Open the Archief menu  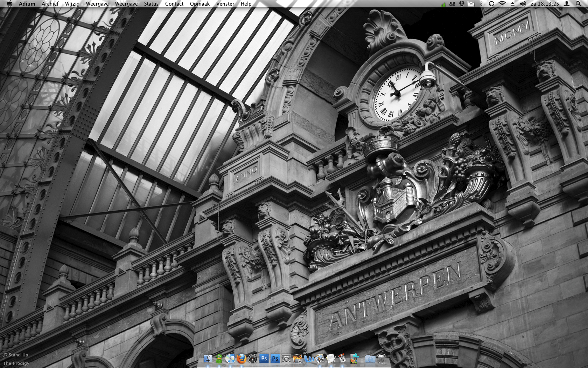coord(50,4)
